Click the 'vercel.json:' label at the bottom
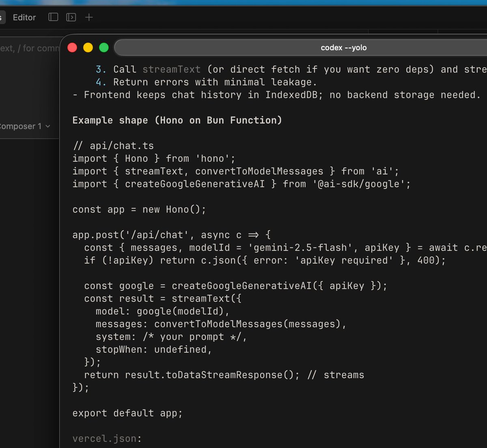 point(106,438)
